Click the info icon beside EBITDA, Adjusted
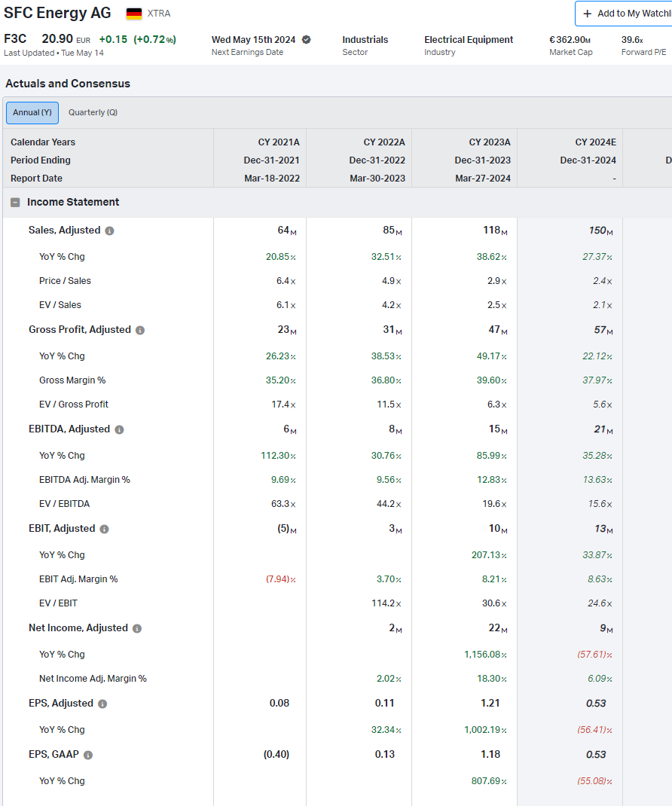 tap(119, 429)
